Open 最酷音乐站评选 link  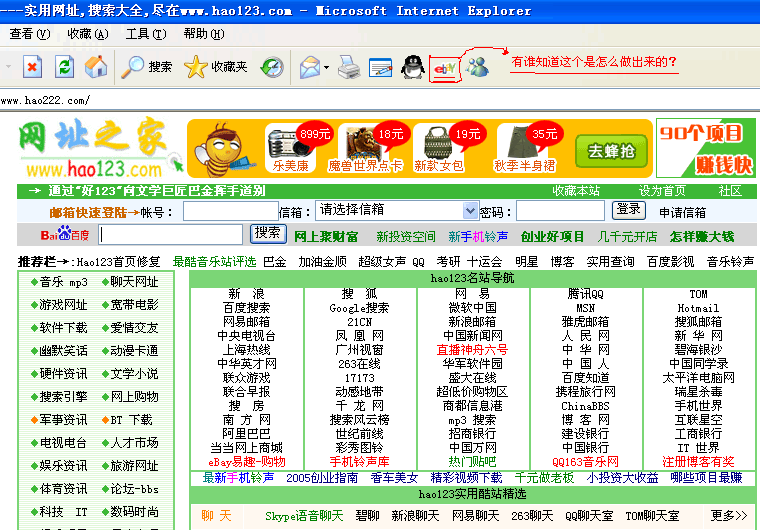pos(214,262)
